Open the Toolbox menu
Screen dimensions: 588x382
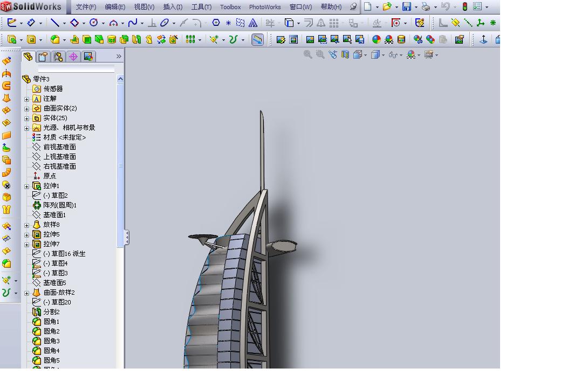pyautogui.click(x=230, y=7)
